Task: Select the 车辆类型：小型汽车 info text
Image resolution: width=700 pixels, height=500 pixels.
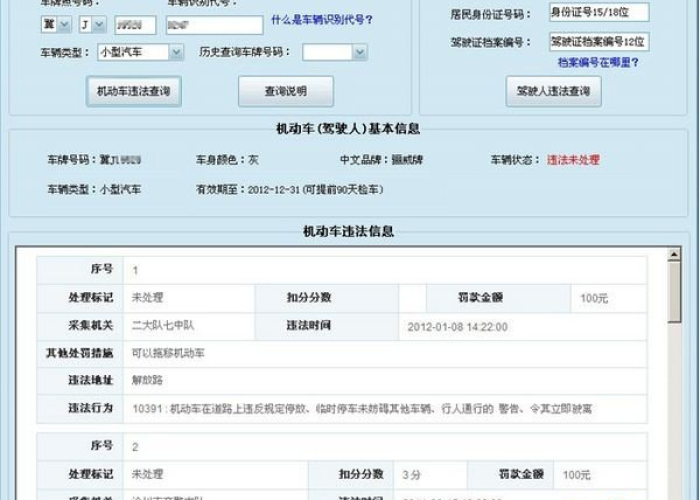Action: [94, 190]
